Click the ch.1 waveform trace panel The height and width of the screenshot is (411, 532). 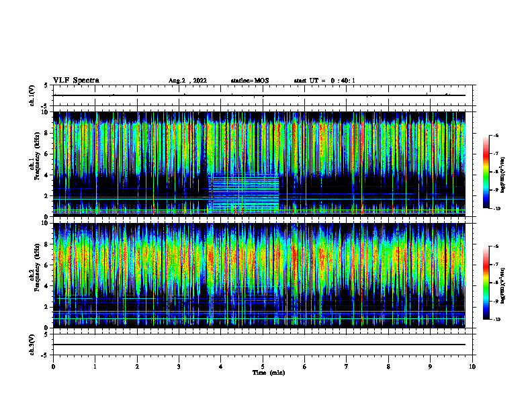263,95
